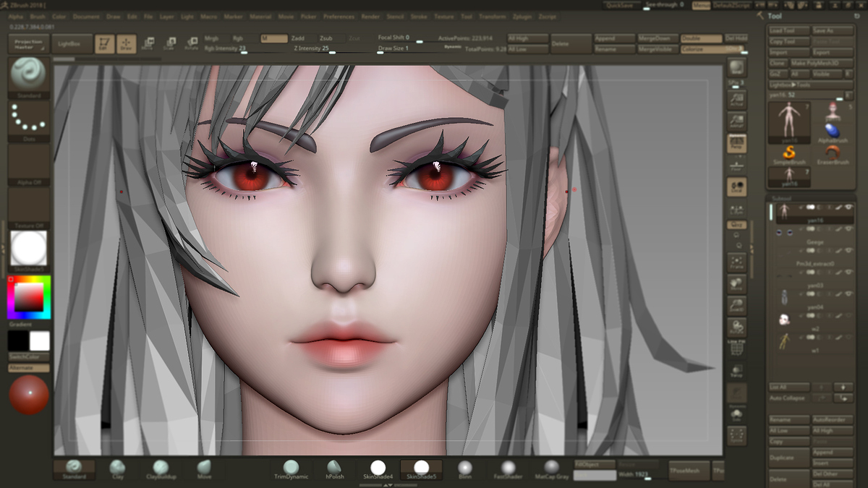Viewport: 868px width, 488px height.
Task: Click Make PolyMesh3D button
Action: point(821,63)
